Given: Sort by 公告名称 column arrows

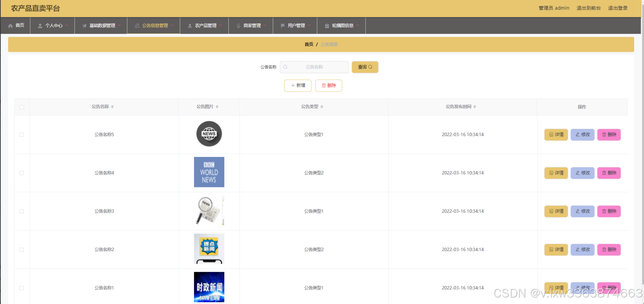Looking at the screenshot, I should click(x=112, y=107).
